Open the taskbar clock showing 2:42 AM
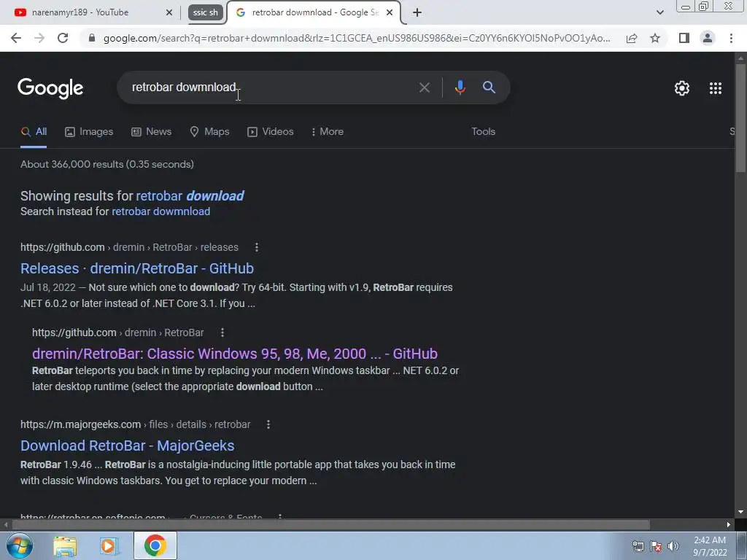The height and width of the screenshot is (560, 747). [x=710, y=546]
